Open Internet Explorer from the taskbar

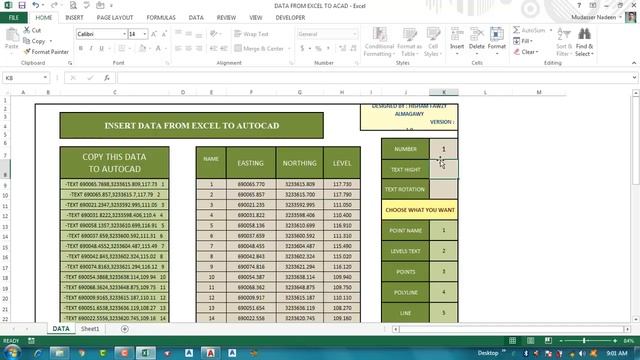tap(38, 353)
